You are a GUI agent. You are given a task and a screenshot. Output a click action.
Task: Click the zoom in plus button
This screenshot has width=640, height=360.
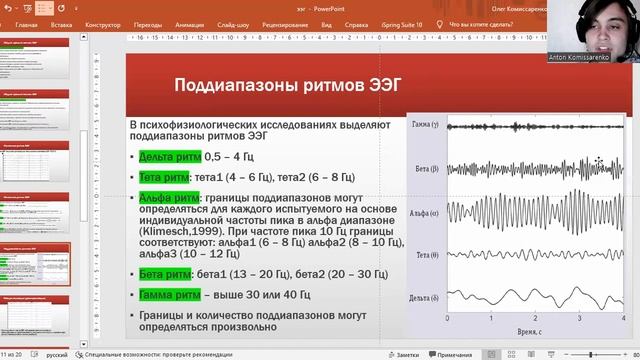coord(625,355)
